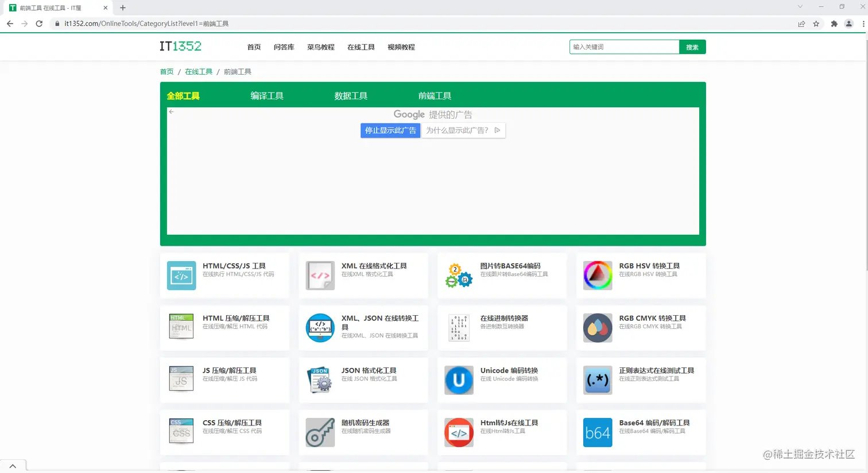
Task: Bookmark this page with star icon
Action: tap(816, 24)
